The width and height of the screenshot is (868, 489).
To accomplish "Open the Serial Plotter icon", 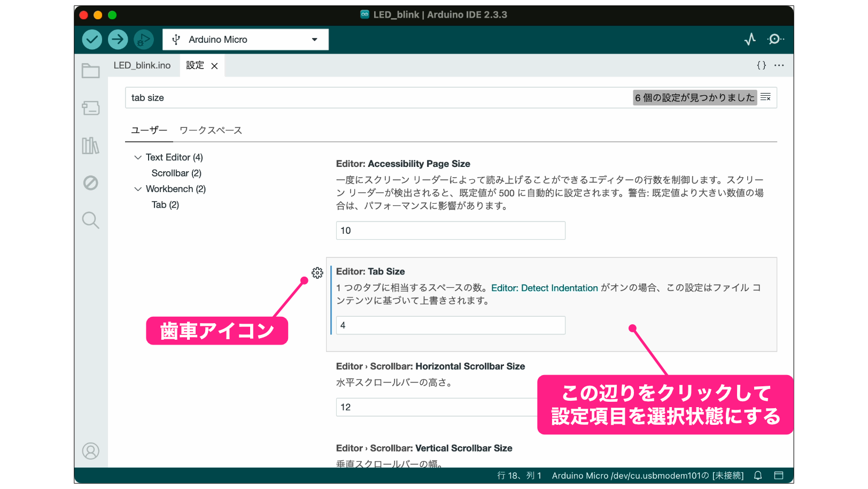I will tap(750, 39).
